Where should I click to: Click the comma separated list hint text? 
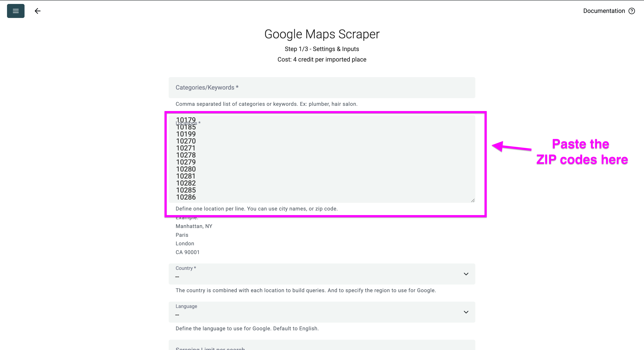[267, 104]
